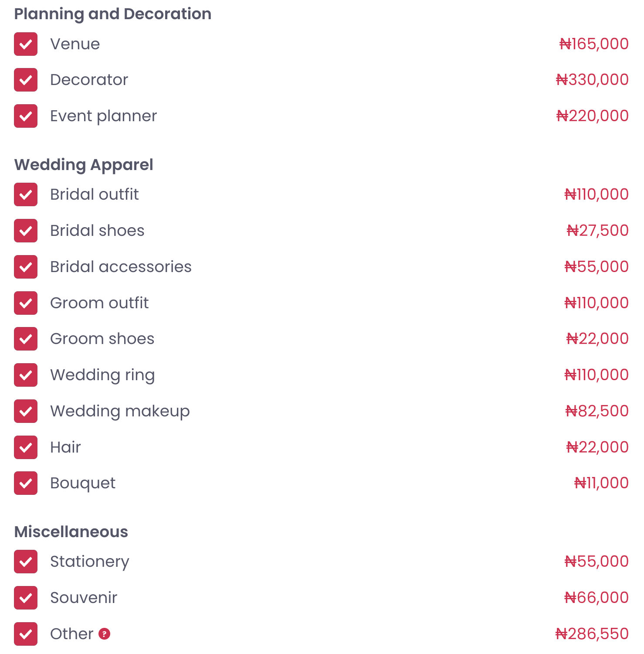Viewport: 644px width, 654px height.
Task: Click the Wedding makeup label text
Action: (x=120, y=412)
